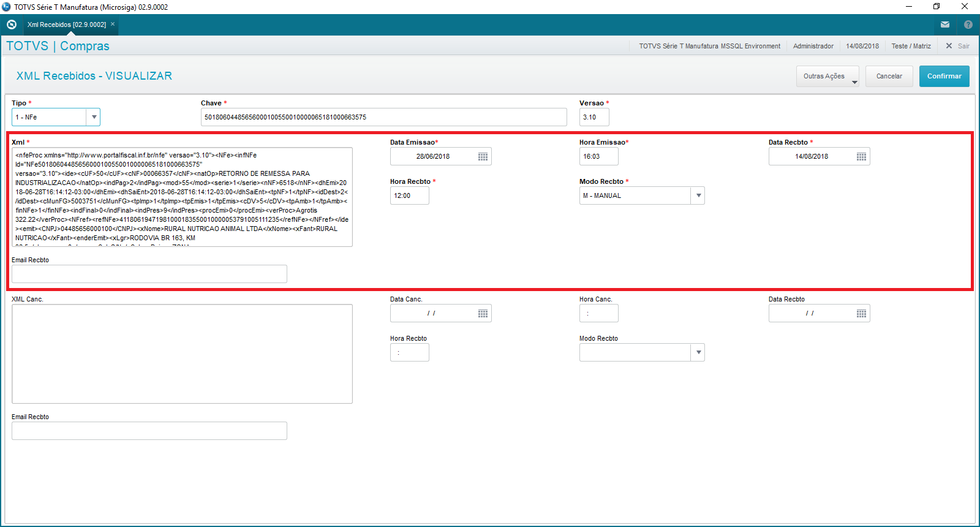Click the XML Canc. text area
Viewport: 980px width, 527px height.
pyautogui.click(x=182, y=354)
